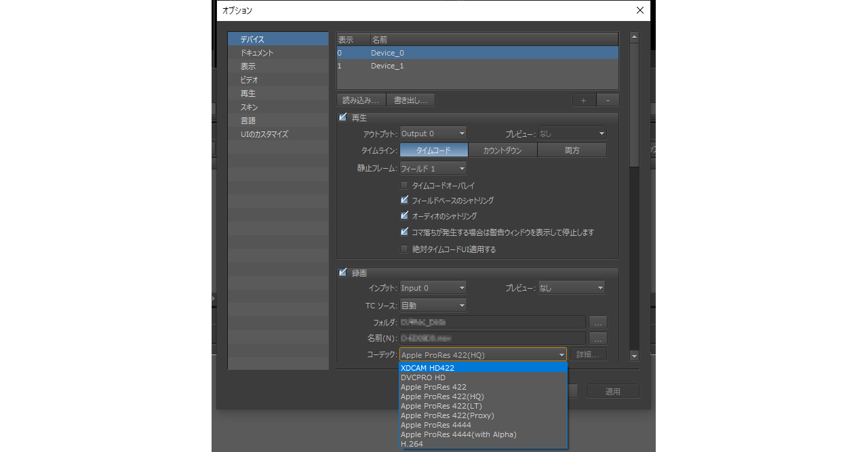The height and width of the screenshot is (452, 868).
Task: Toggle audio shuttling checkbox
Action: [405, 216]
